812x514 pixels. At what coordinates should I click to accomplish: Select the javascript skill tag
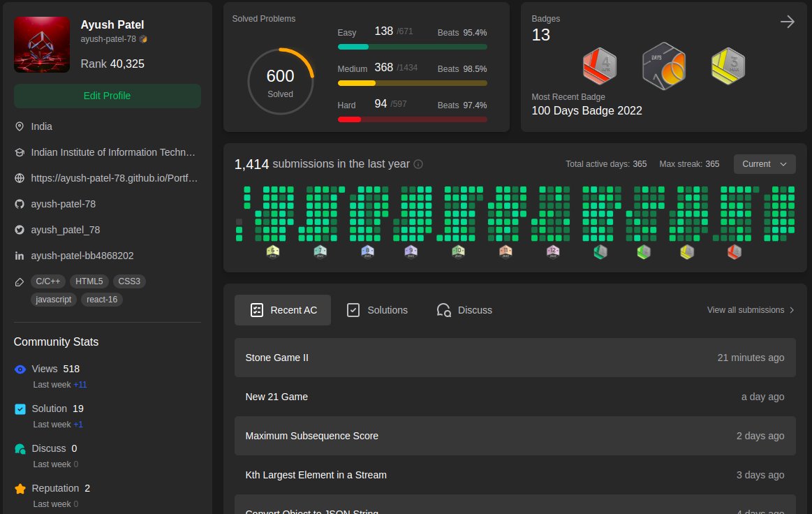[x=54, y=300]
